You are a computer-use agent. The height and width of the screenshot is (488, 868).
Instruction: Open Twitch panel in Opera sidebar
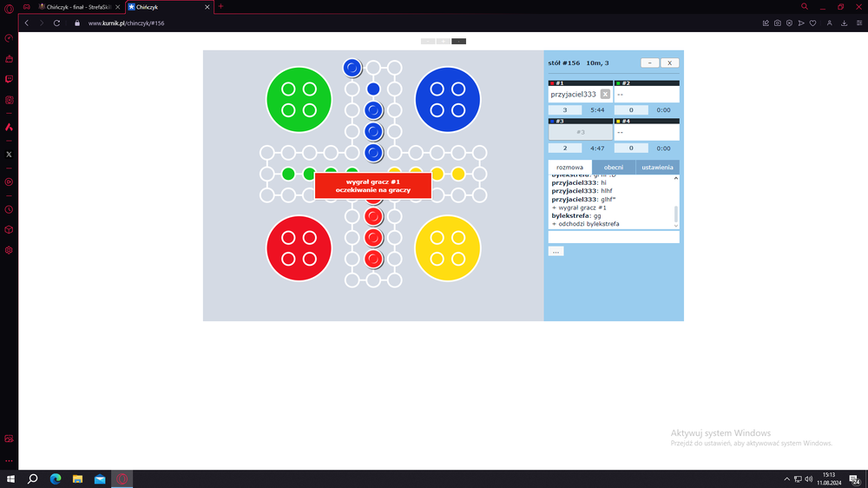pyautogui.click(x=9, y=79)
